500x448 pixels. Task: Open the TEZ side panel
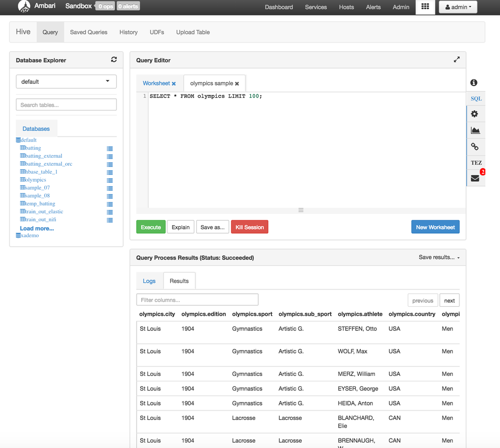point(476,163)
